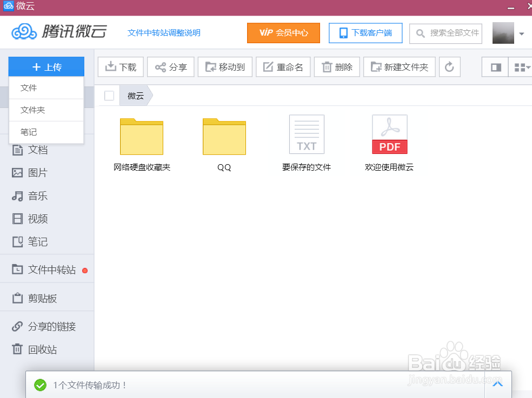Open the 网络硬盘收藏夹 folder icon

coord(142,136)
